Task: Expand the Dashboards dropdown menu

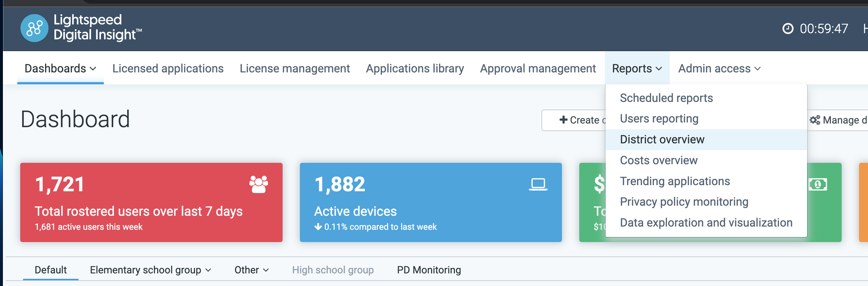Action: click(x=60, y=68)
